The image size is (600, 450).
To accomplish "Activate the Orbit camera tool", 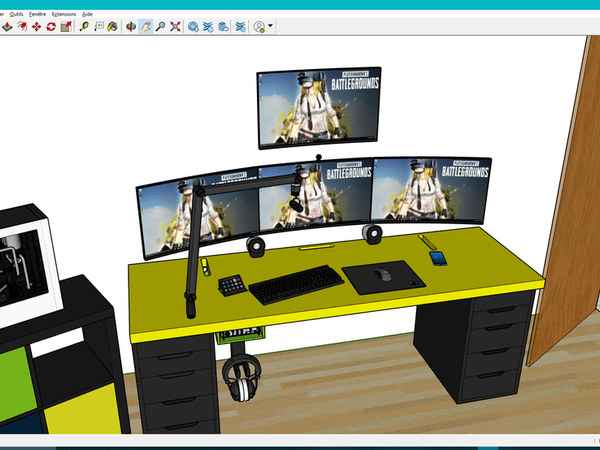I will click(x=131, y=26).
